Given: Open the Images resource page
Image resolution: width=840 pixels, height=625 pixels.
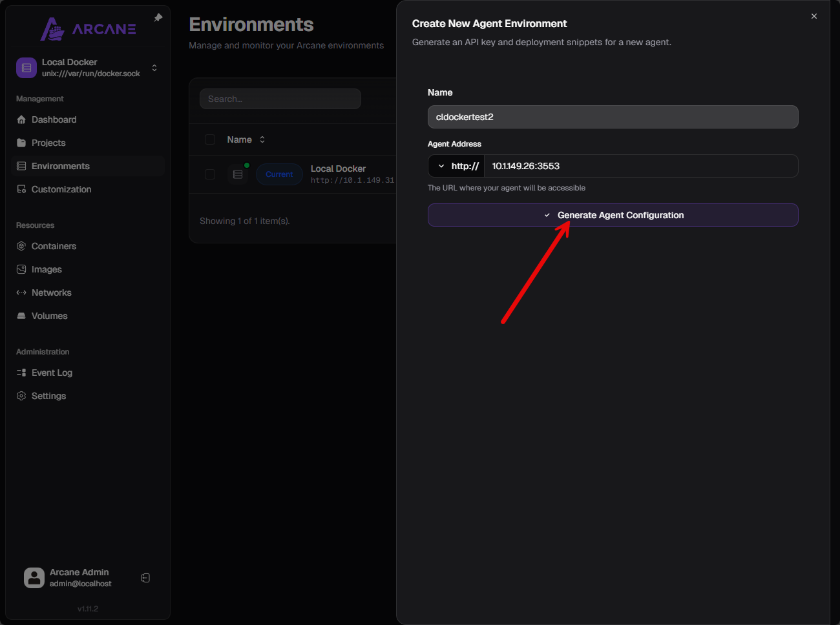Looking at the screenshot, I should click(47, 269).
